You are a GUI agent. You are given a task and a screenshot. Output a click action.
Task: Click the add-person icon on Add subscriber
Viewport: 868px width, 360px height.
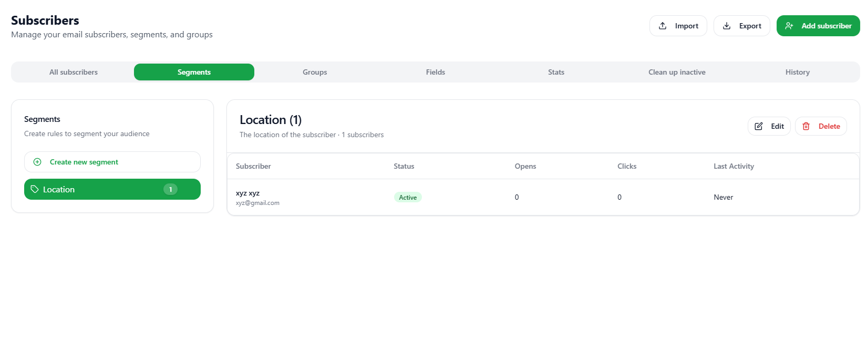[x=789, y=26]
